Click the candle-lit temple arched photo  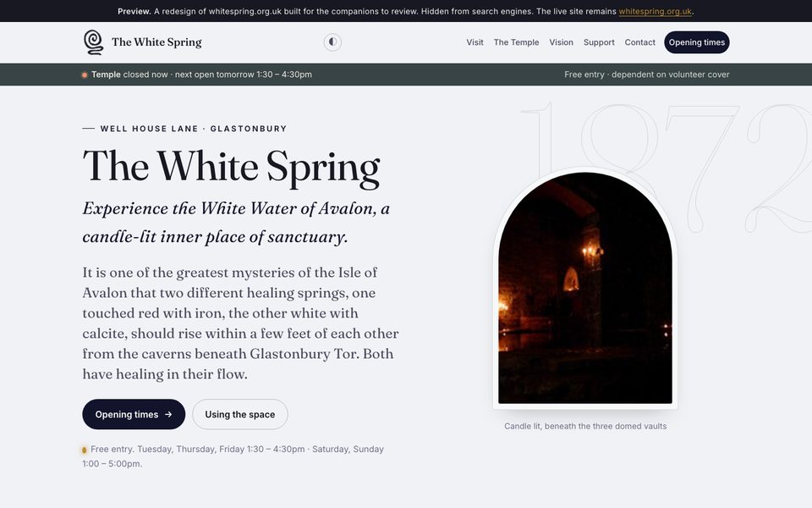point(585,288)
